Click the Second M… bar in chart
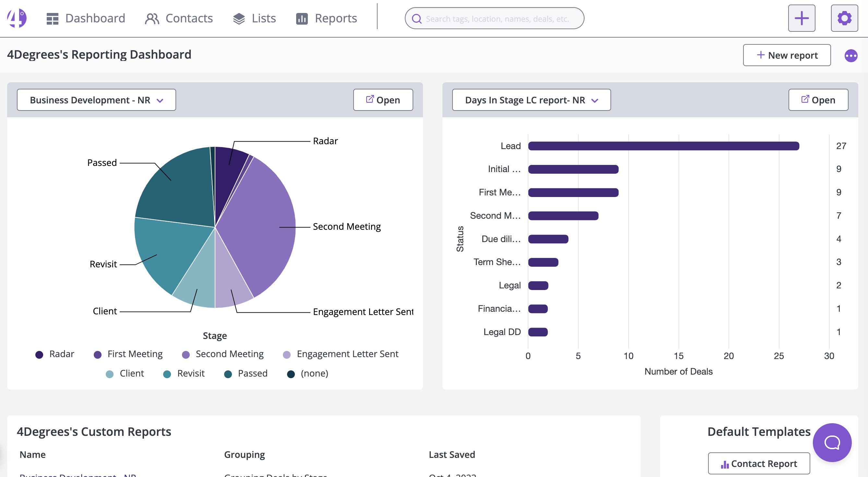The width and height of the screenshot is (868, 477). coord(563,215)
